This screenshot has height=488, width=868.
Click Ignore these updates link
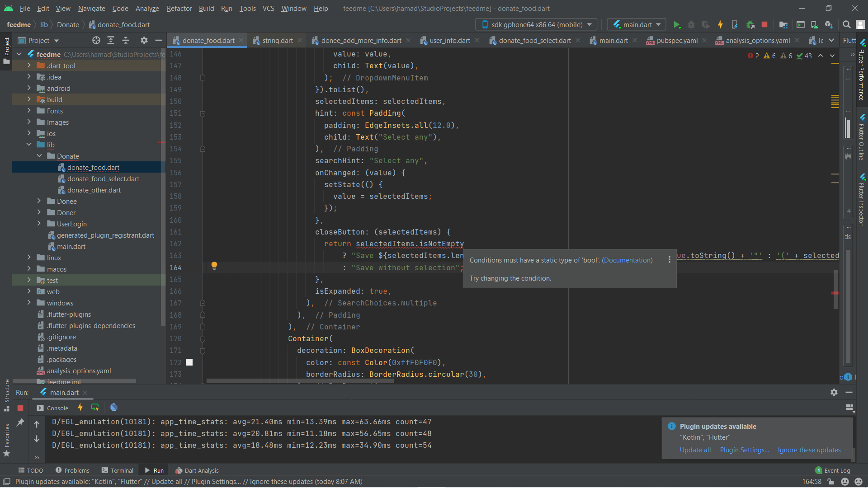(x=809, y=450)
